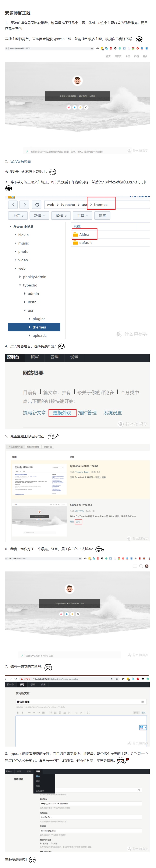The image size is (156, 868).
Task: Click the '它的安装页面' link in step 2
Action: [x=21, y=161]
